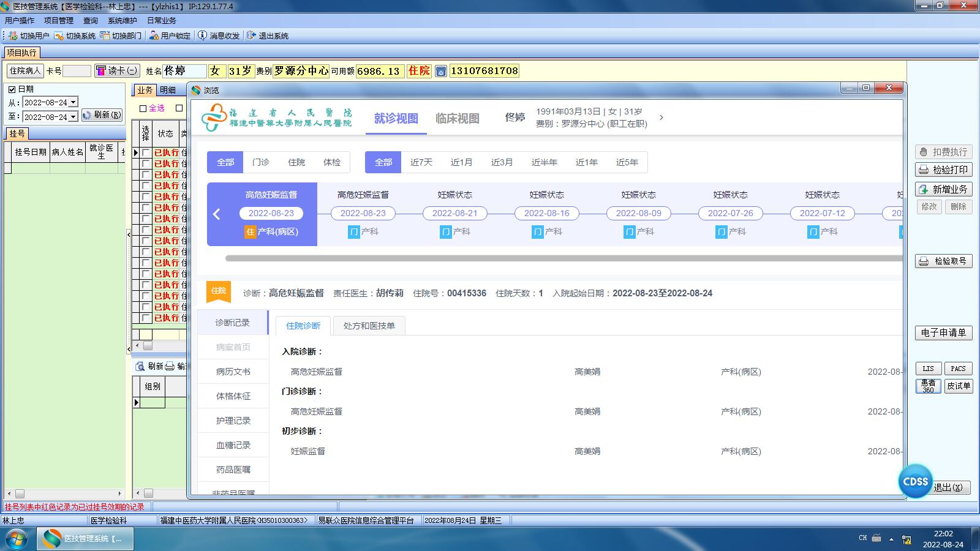The image size is (980, 551).
Task: Click 医技管理系统 taskbar button
Action: pyautogui.click(x=84, y=539)
